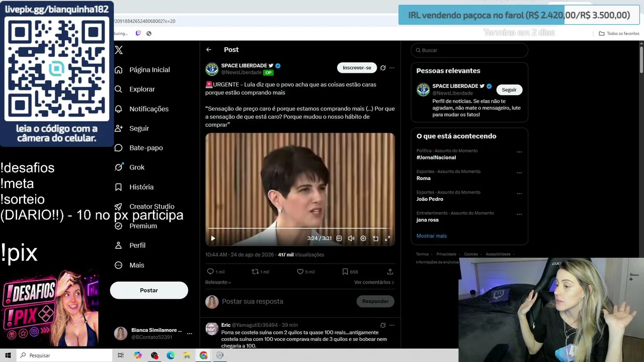This screenshot has width=644, height=362.
Task: Click the reply comment icon
Action: (210, 271)
